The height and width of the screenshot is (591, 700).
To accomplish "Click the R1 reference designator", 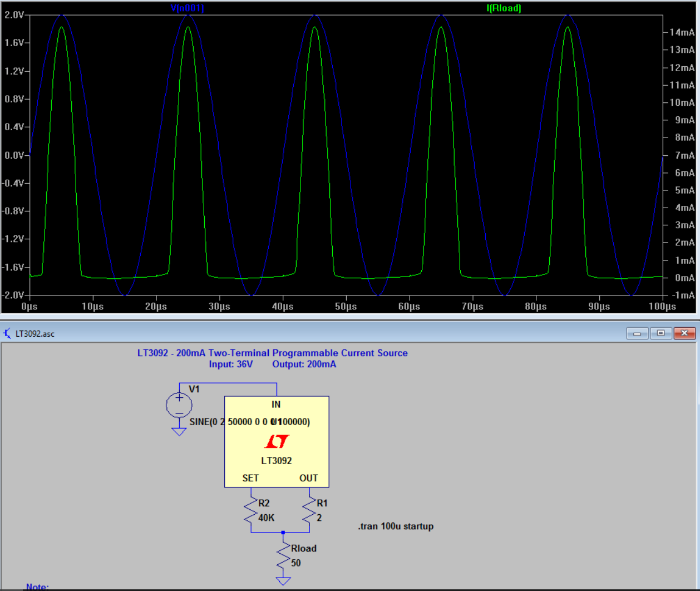I will [322, 503].
